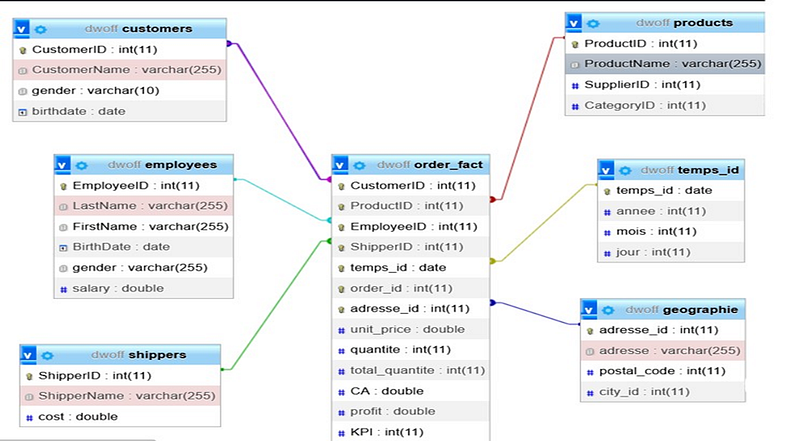Click the gear icon on products table
The image size is (800, 441).
pos(594,23)
